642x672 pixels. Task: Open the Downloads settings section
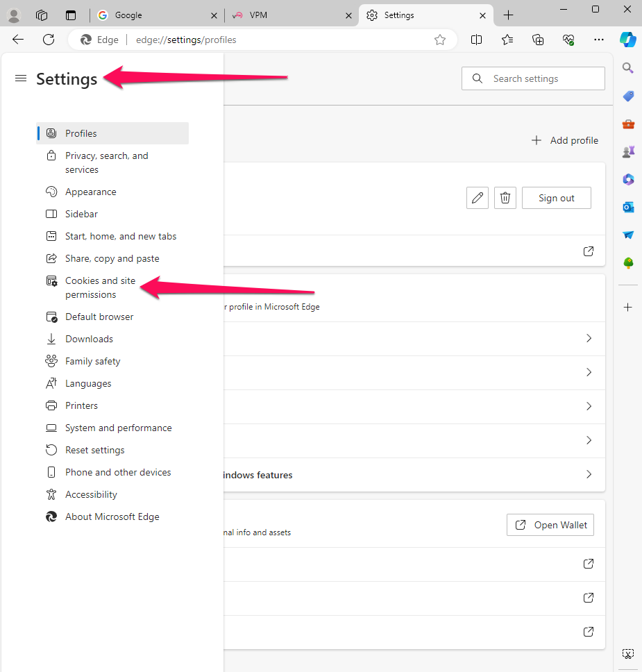click(x=87, y=339)
